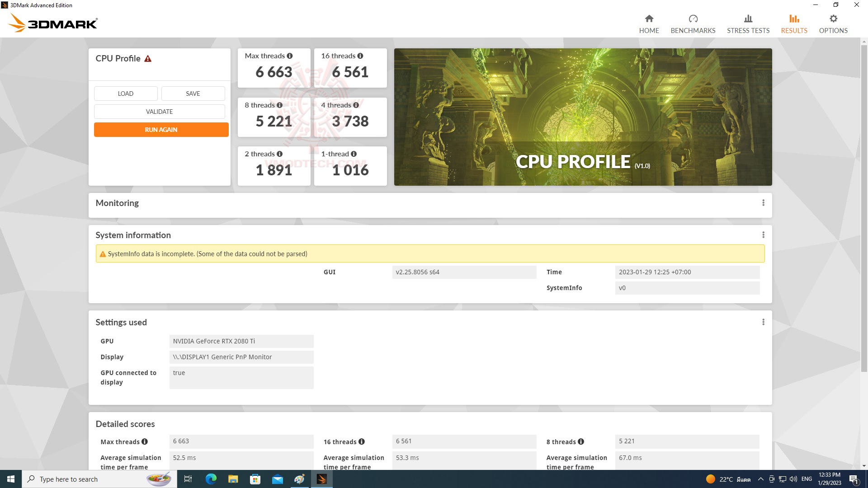Click the Load button
The height and width of the screenshot is (488, 868).
pos(126,94)
